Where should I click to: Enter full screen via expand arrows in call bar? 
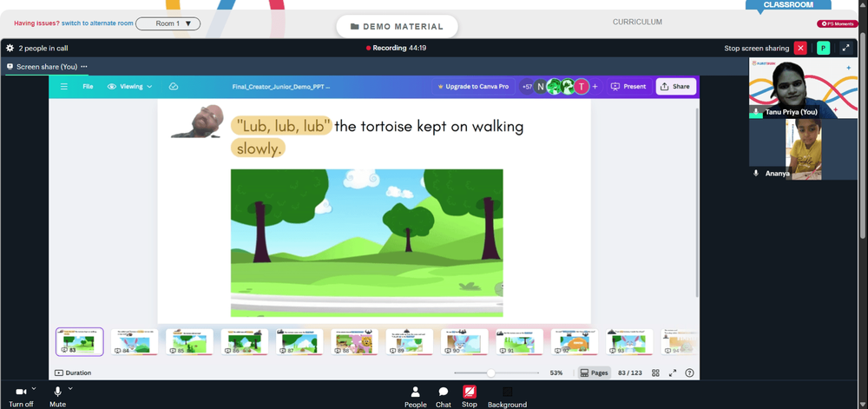[x=845, y=48]
